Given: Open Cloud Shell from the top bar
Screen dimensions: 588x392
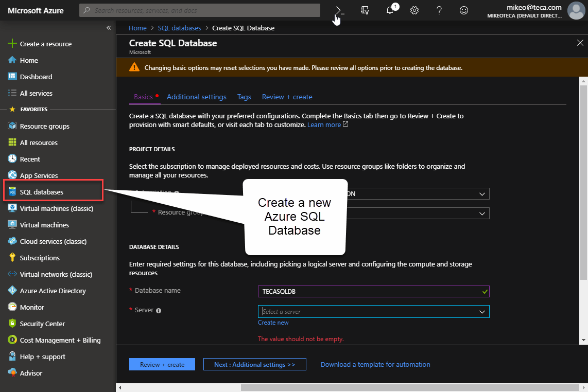Looking at the screenshot, I should [x=339, y=10].
